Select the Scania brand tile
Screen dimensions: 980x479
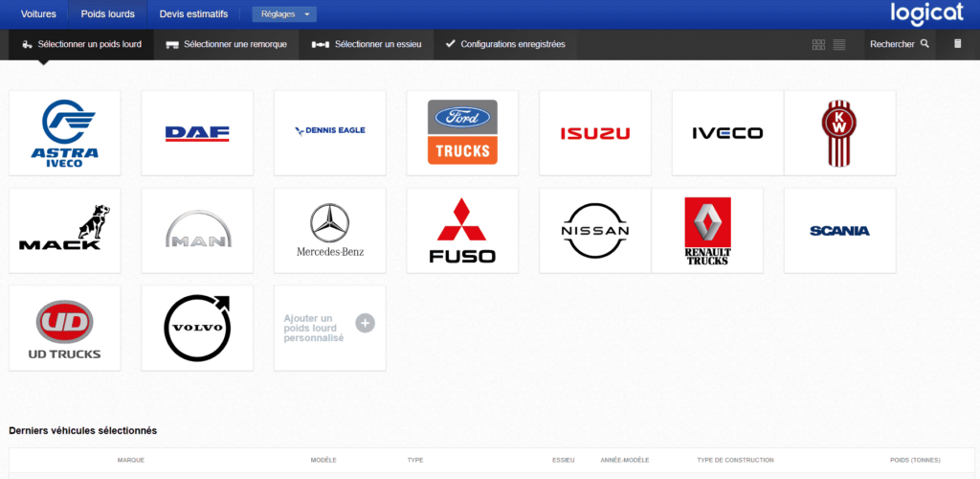(x=839, y=231)
